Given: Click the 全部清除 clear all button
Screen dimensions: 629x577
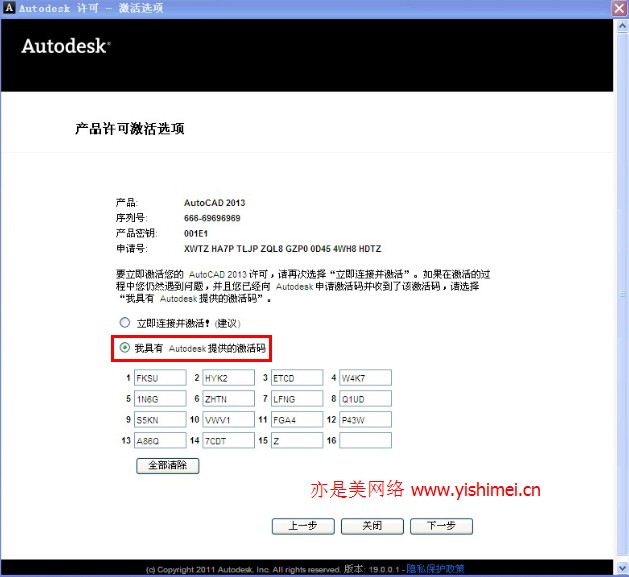Looking at the screenshot, I should (x=168, y=466).
